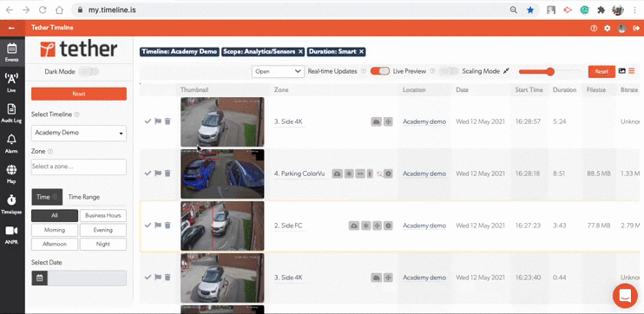Flag the Parking ColorVu event

tap(158, 173)
